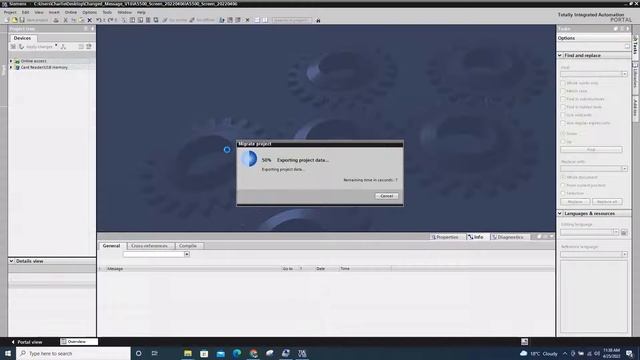Screen dimensions: 640x360
Task: Open the Options menu
Action: coord(90,12)
